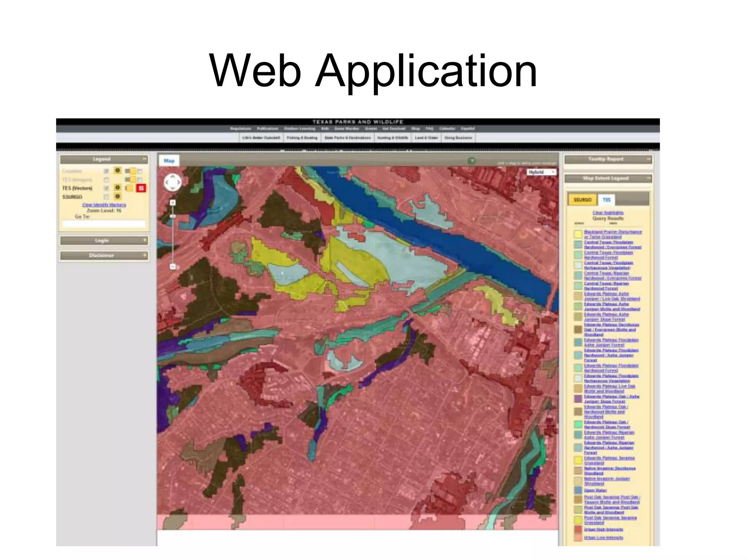
Task: Open Urban Low Intensity legend link
Action: click(x=604, y=538)
